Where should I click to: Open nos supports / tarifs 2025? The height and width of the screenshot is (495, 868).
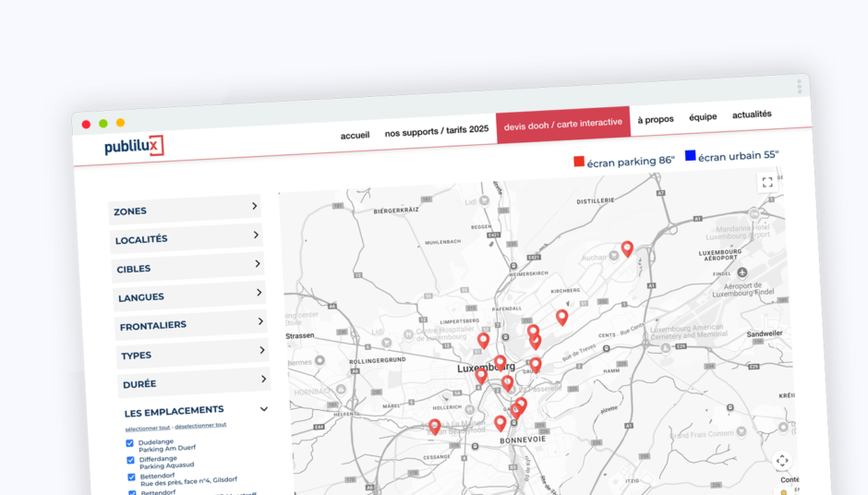click(x=436, y=131)
